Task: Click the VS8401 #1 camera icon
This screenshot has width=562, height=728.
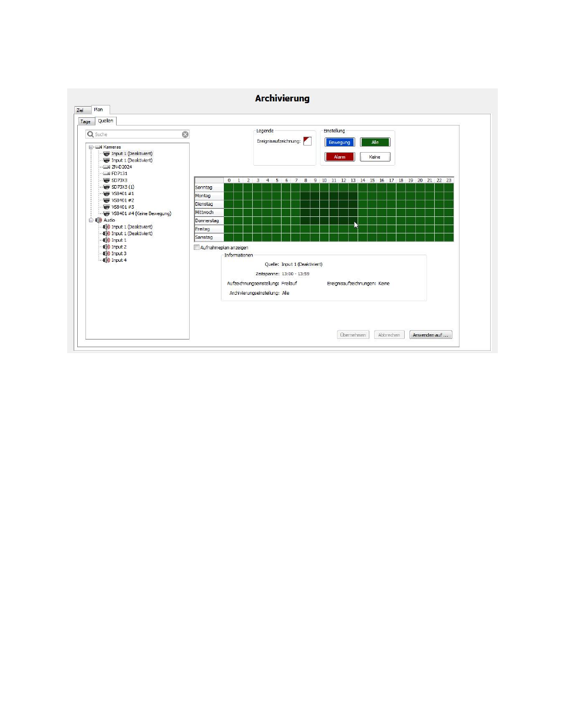Action: tap(107, 193)
